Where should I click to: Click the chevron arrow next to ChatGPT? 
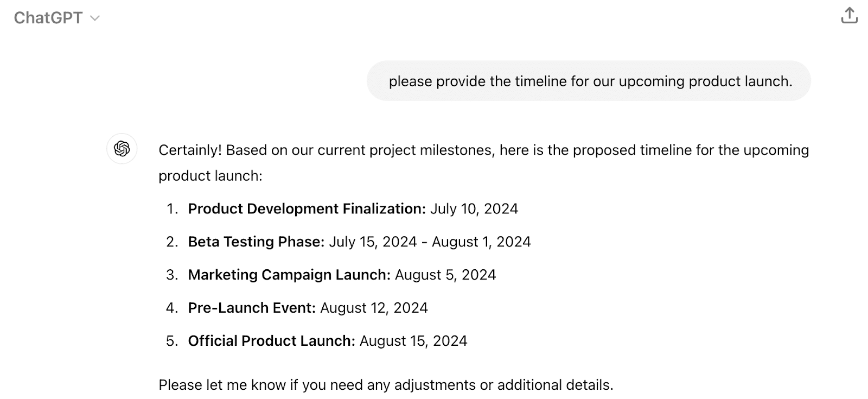[95, 18]
